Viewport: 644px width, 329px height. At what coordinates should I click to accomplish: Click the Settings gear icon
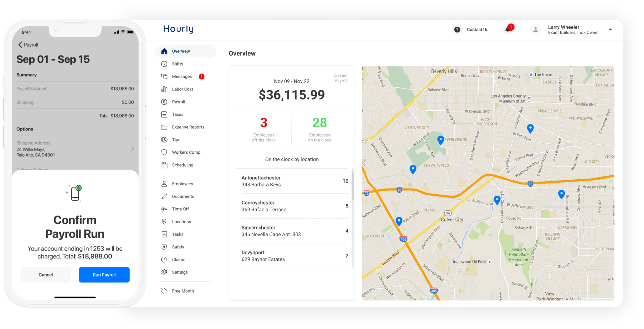[164, 272]
